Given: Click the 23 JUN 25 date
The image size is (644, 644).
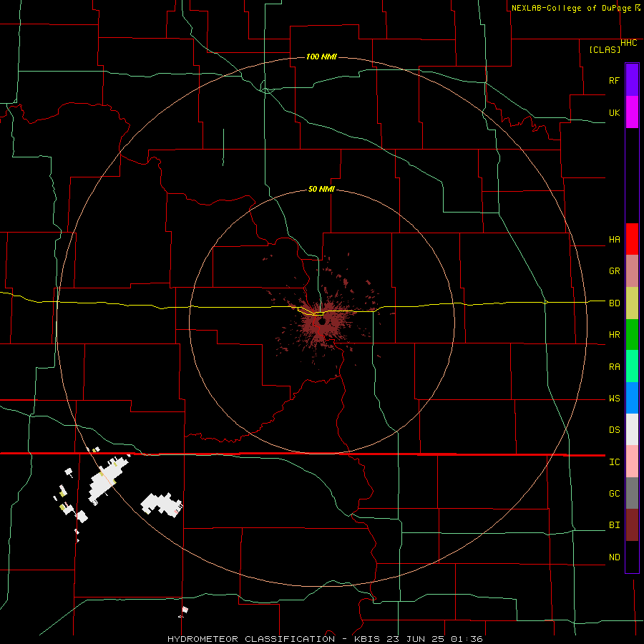Looking at the screenshot, I should click(416, 639).
